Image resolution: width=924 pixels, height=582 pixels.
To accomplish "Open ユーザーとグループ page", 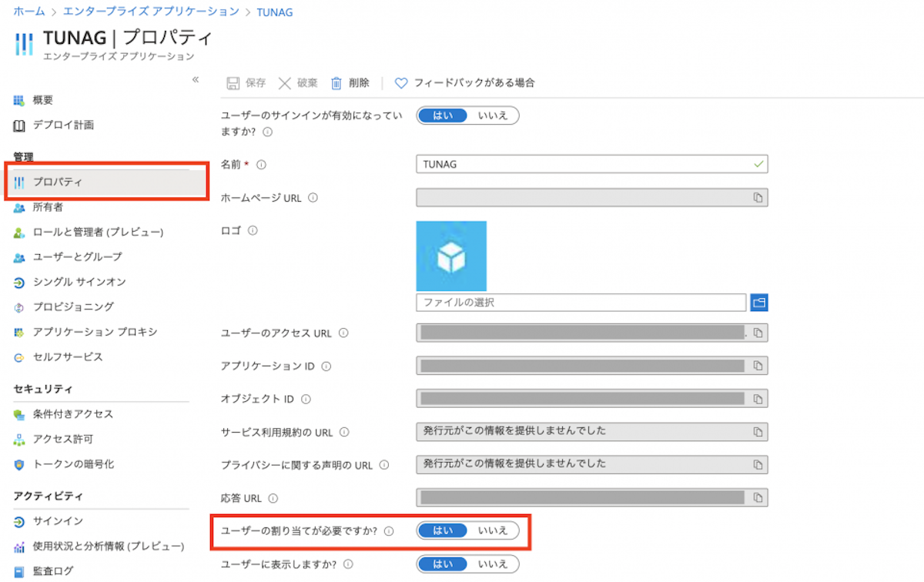I will click(77, 256).
